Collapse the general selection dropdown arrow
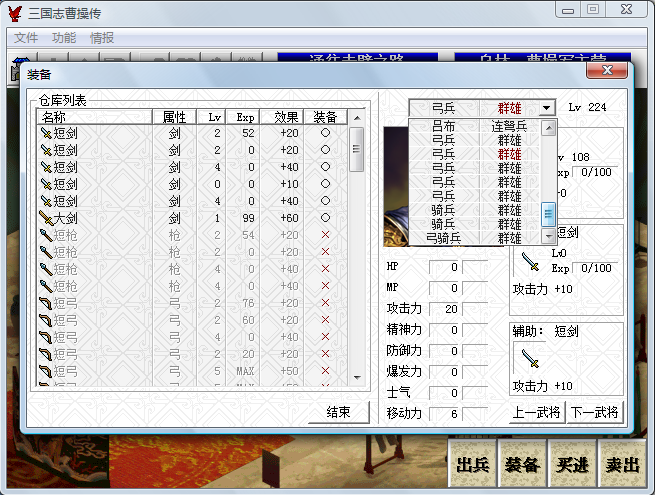This screenshot has height=495, width=655. click(545, 107)
